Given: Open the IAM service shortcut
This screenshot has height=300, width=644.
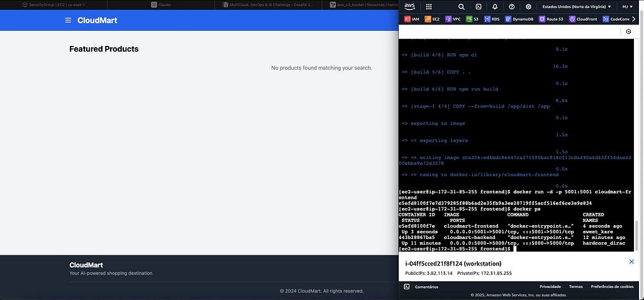Looking at the screenshot, I should [x=411, y=19].
